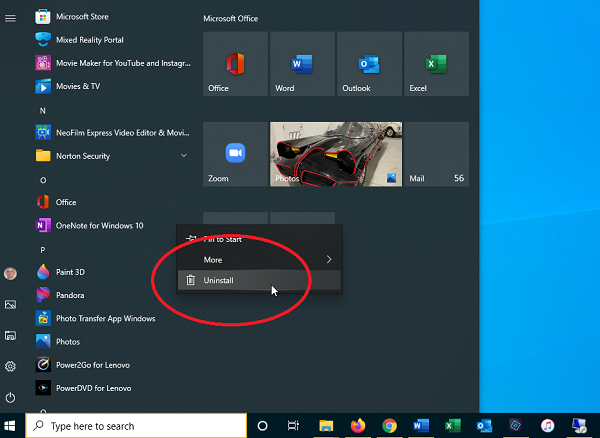Launch Firefox from taskbar
Screen dimensions: 600x438
pos(358,426)
